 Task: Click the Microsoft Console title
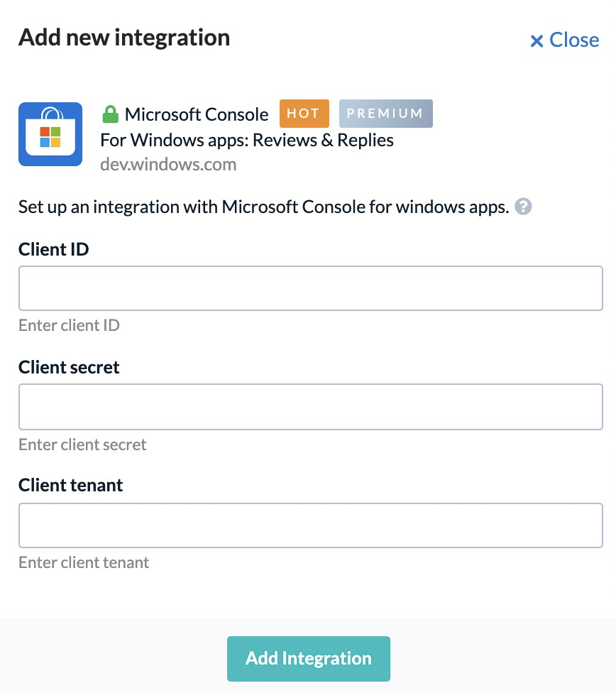197,114
